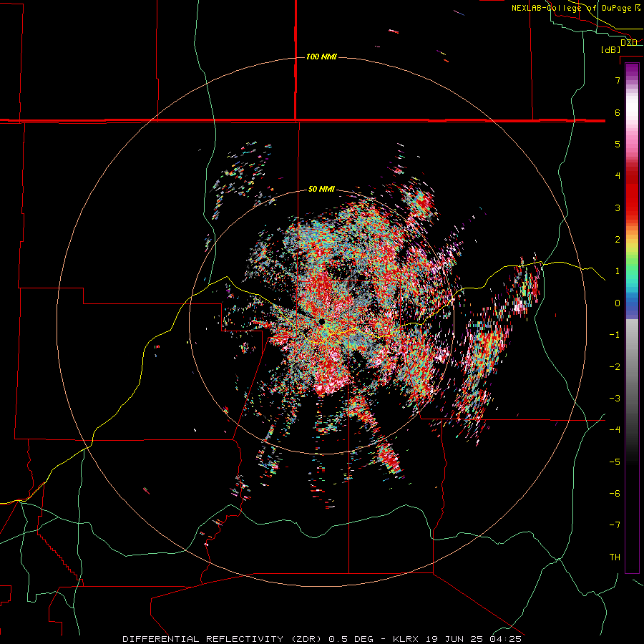Viewport: 644px width, 644px height.
Task: Select the 4 value on the color scale
Action: [618, 175]
